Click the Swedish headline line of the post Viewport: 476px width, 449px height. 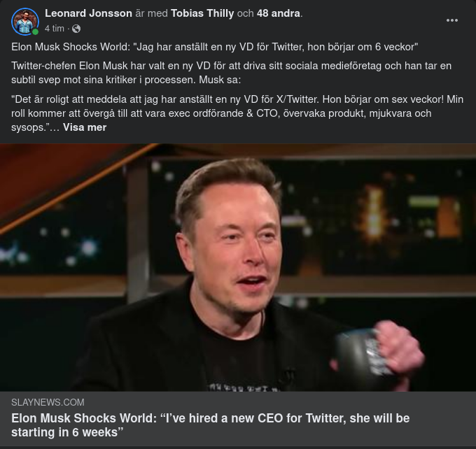click(x=214, y=47)
